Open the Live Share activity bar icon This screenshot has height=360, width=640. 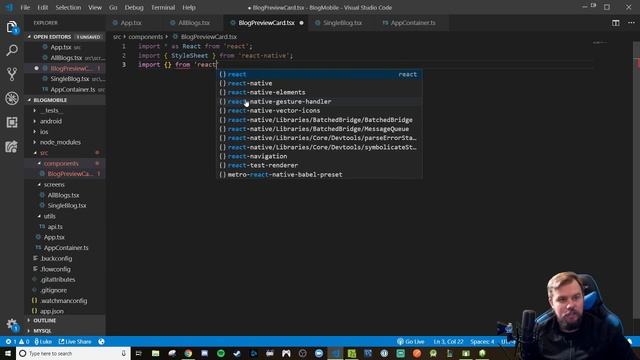pyautogui.click(x=12, y=147)
